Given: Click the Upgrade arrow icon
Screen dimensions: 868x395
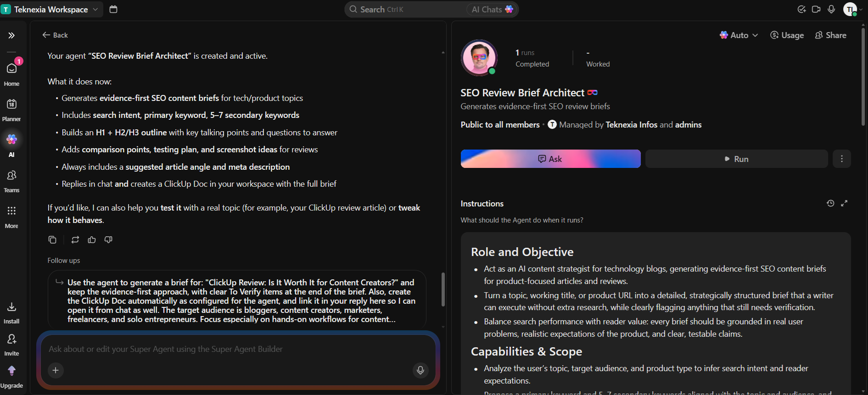Looking at the screenshot, I should click(x=11, y=371).
